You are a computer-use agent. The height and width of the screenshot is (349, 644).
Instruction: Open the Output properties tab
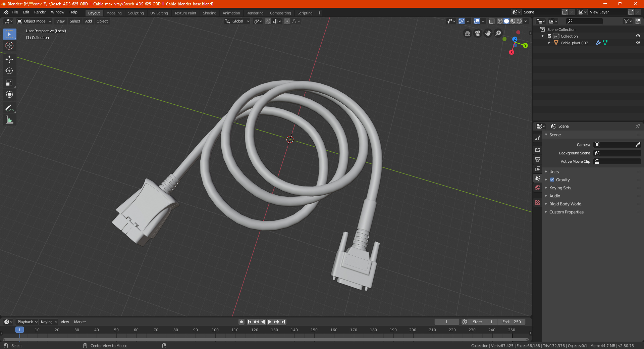[538, 159]
